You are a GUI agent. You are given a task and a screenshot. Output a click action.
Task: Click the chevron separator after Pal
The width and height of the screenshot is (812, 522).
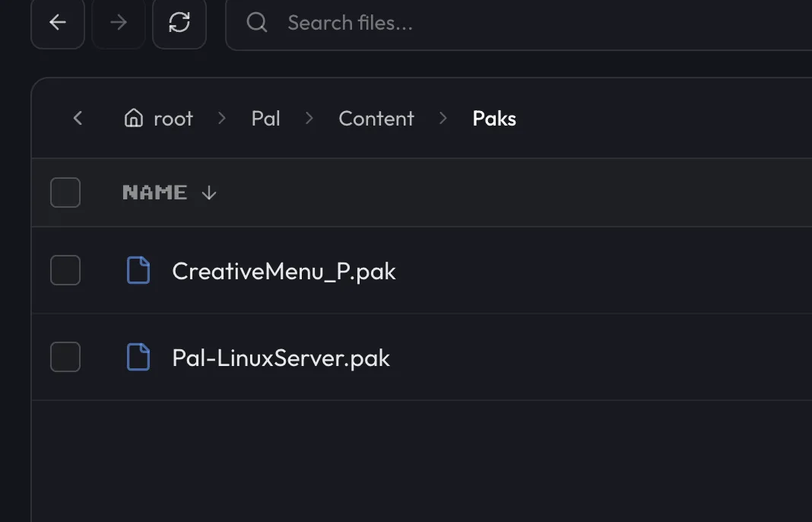coord(309,118)
